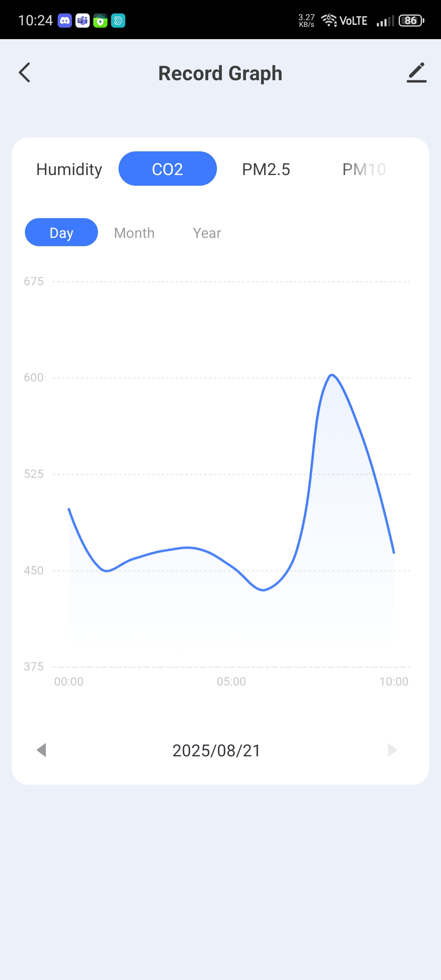Tap the teal app notification icon

(118, 21)
